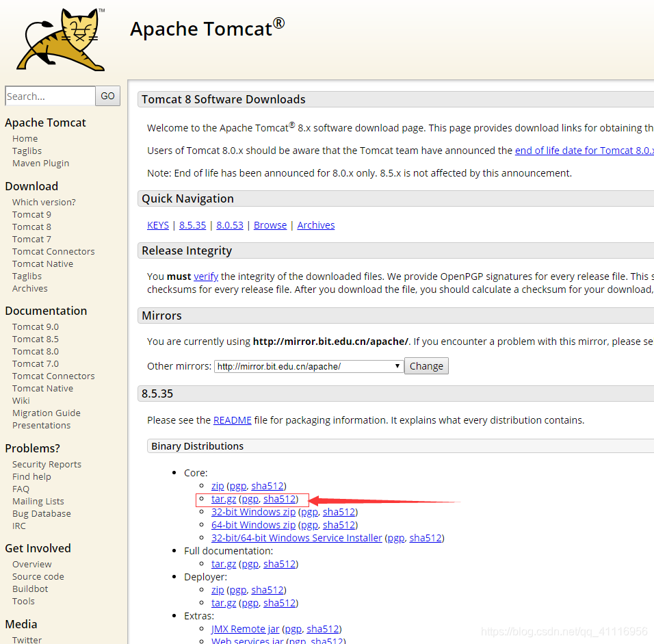The image size is (654, 644).
Task: Open Tomcat Connectors under Download
Action: 53,252
